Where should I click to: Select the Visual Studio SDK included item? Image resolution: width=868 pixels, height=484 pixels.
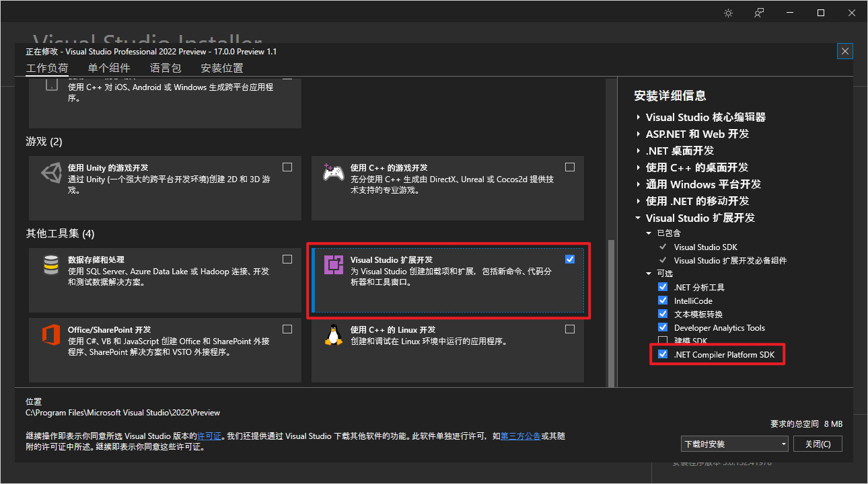click(705, 247)
